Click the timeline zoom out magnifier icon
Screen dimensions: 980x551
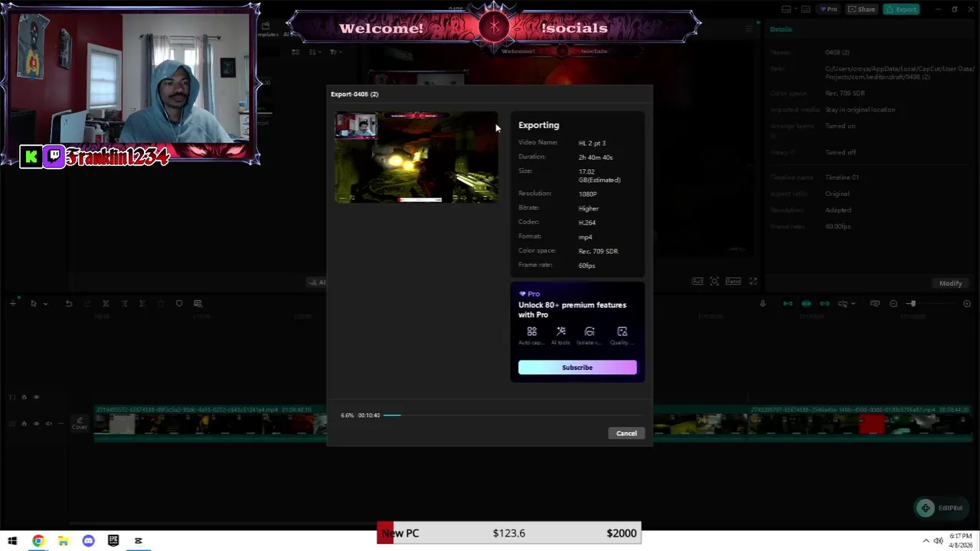point(893,304)
